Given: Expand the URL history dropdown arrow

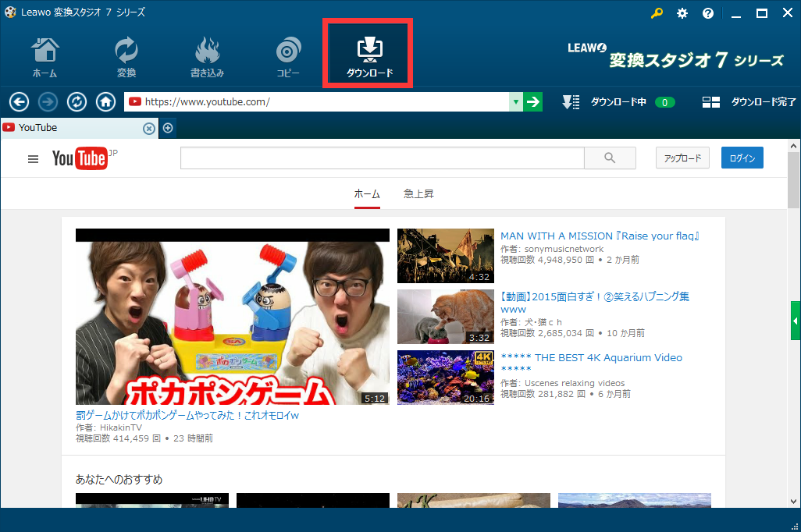Looking at the screenshot, I should [x=515, y=102].
